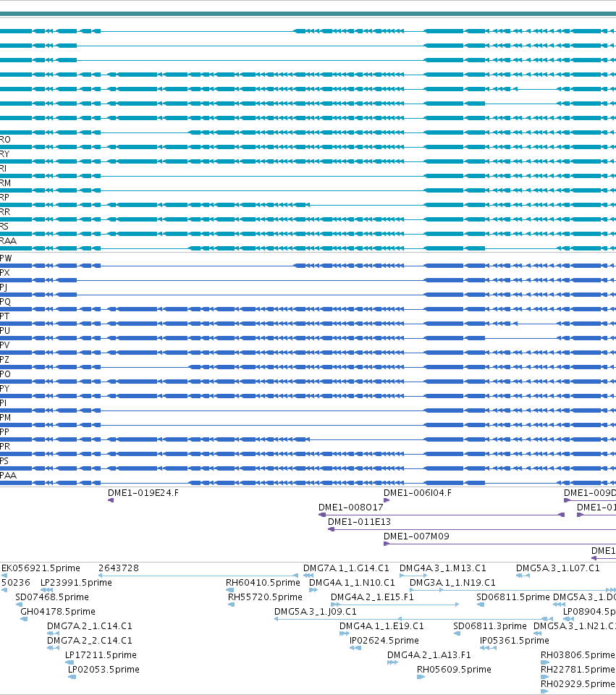
Task: Click the DMG7A1_1.G14.C1 label
Action: (x=346, y=568)
